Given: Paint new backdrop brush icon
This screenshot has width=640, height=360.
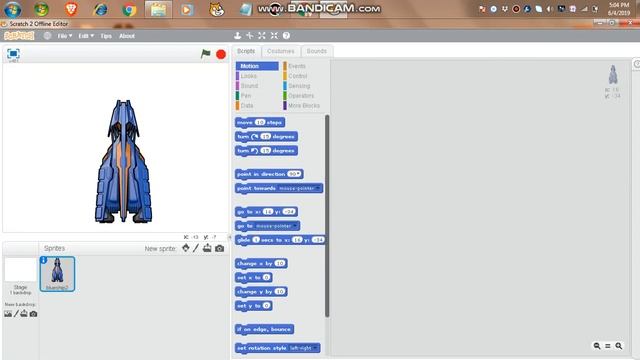Looking at the screenshot, I should click(16, 313).
